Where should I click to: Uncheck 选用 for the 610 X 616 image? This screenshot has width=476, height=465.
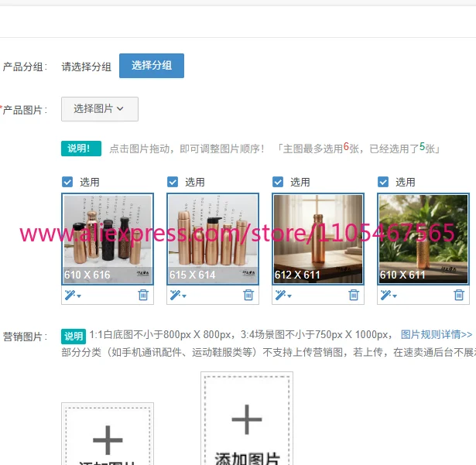click(67, 182)
